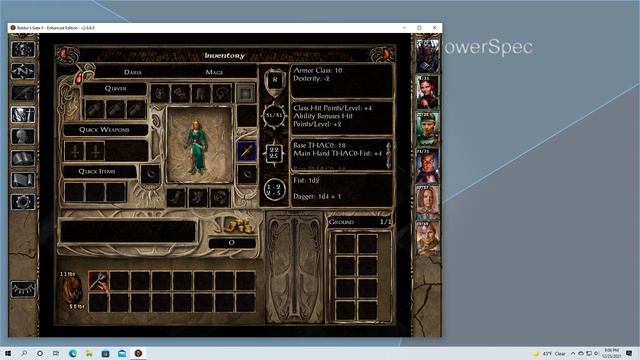The height and width of the screenshot is (360, 640).
Task: Click the gold amount field showing 0
Action: pos(232,243)
